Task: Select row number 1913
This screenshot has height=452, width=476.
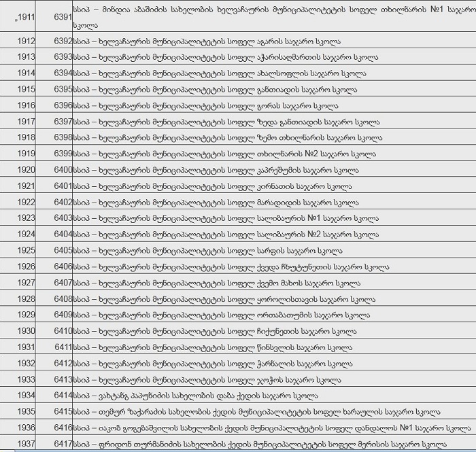Action: [x=26, y=57]
